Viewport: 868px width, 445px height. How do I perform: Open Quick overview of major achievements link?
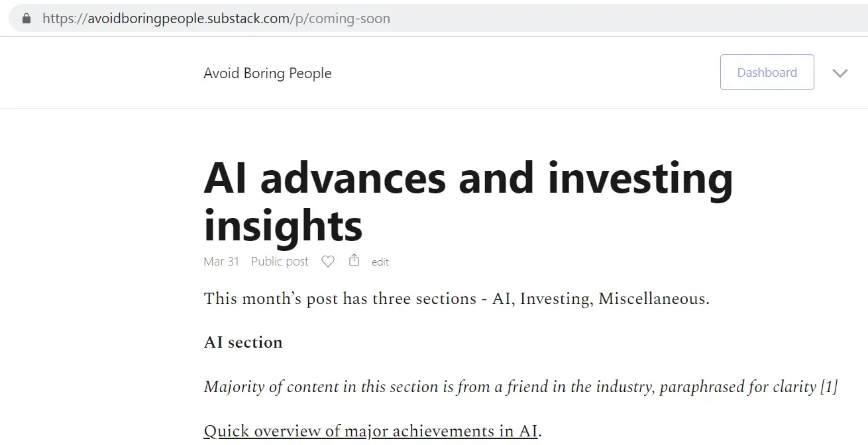coord(371,431)
